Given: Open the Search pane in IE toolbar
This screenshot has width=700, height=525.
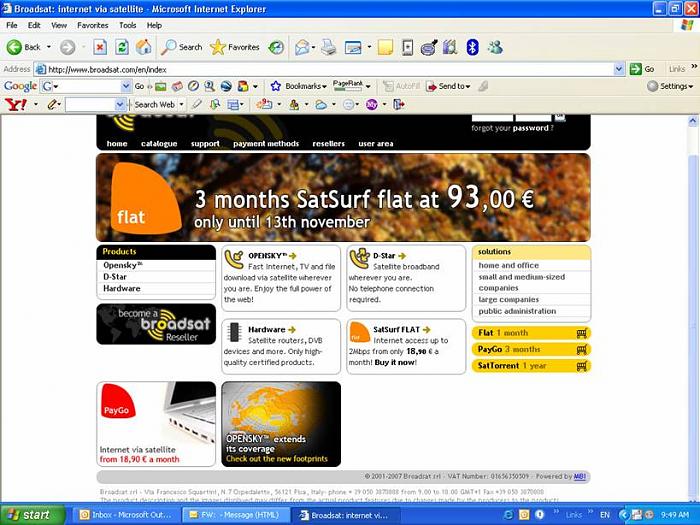Looking at the screenshot, I should (x=182, y=47).
